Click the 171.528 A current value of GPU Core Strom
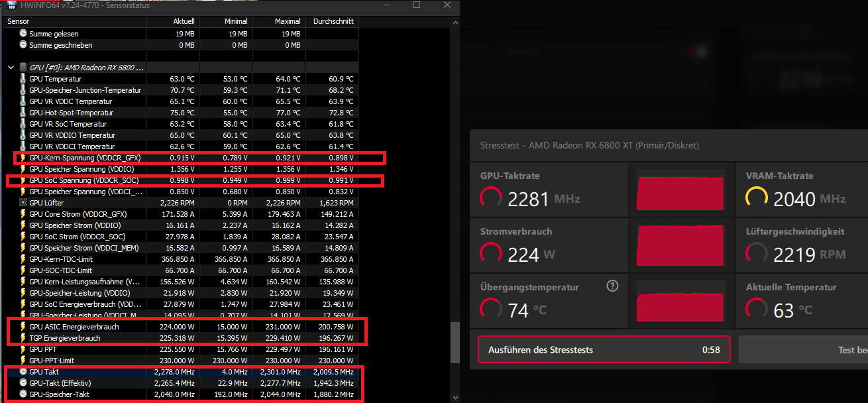Image resolution: width=868 pixels, height=403 pixels. (179, 214)
